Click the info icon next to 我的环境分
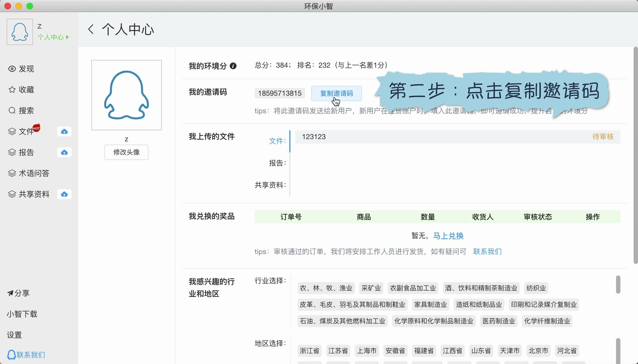This screenshot has height=364, width=638. click(x=233, y=66)
